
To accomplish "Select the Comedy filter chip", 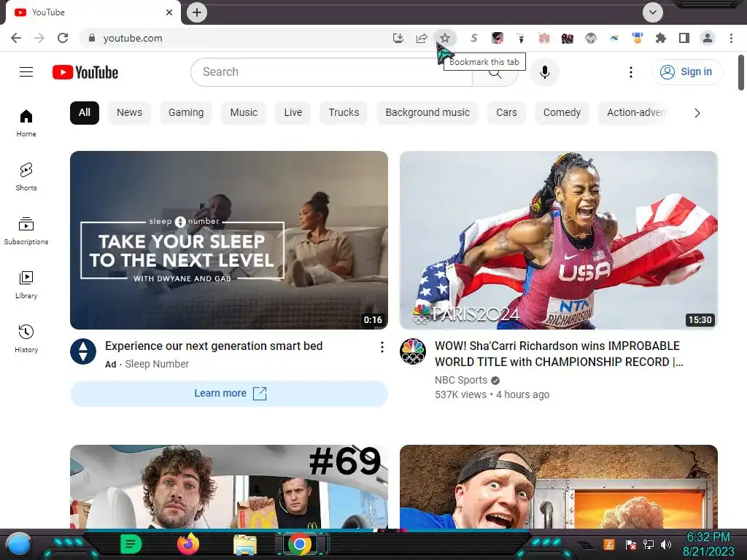I will coord(562,113).
